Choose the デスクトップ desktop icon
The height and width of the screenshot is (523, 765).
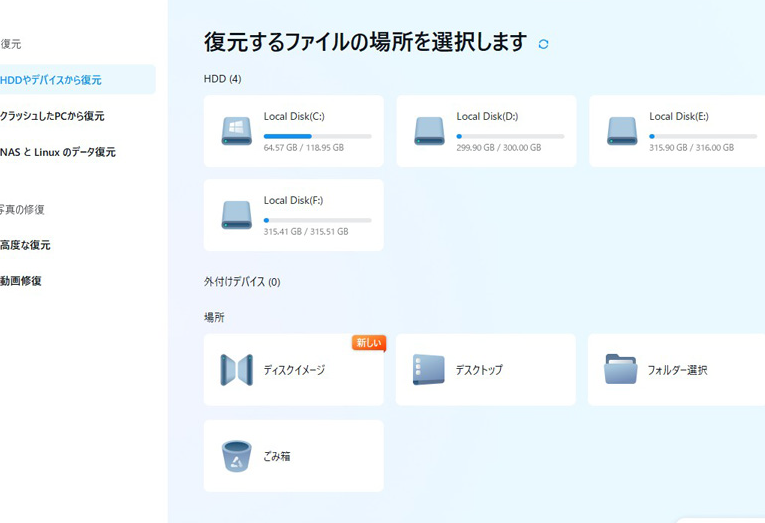click(429, 370)
